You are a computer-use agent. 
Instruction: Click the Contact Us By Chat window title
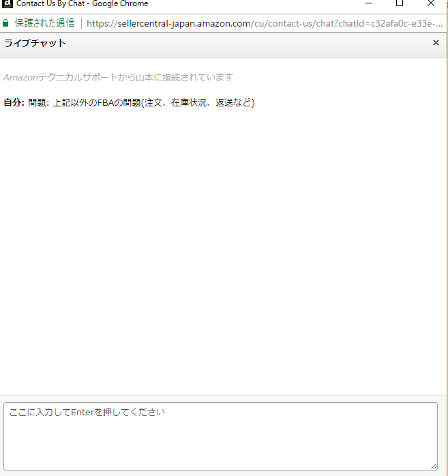tap(82, 3)
